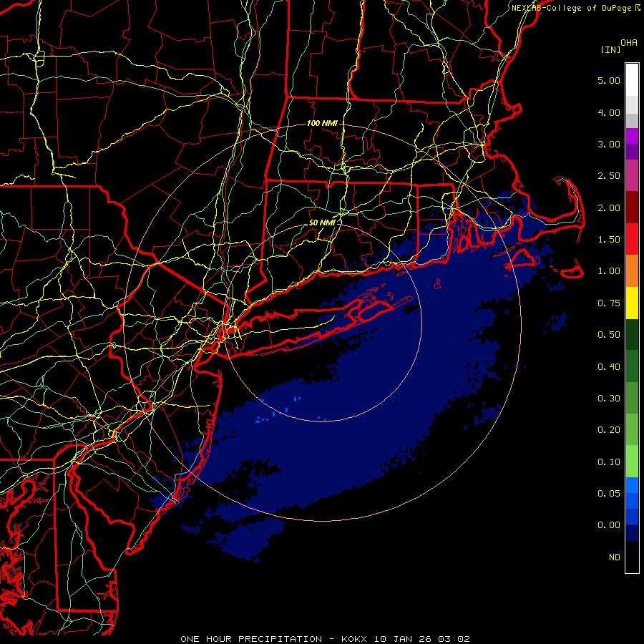Image resolution: width=644 pixels, height=644 pixels.
Task: Click the 5.00 legend value
Action: pos(609,80)
